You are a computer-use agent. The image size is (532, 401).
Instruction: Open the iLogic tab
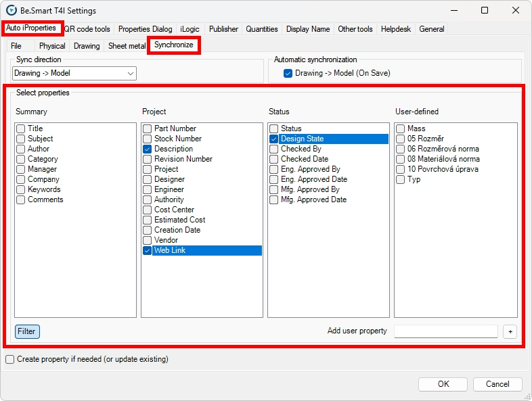tap(190, 29)
